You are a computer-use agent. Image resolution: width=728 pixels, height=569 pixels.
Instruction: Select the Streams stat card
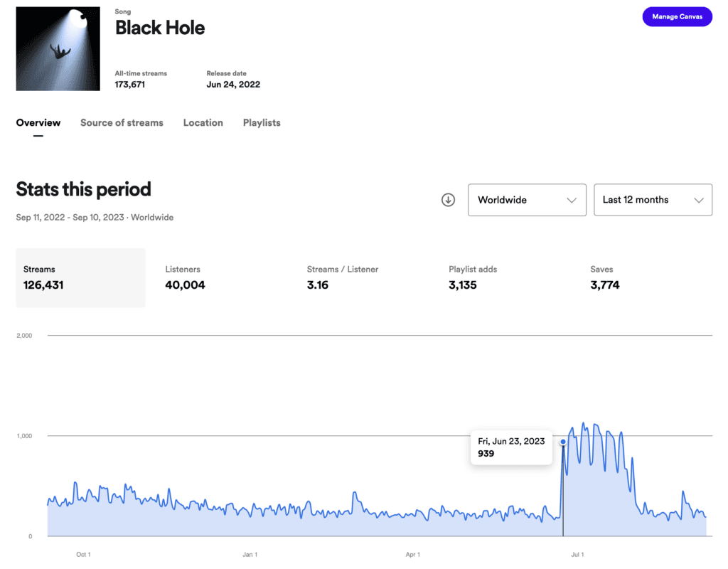[x=81, y=278]
